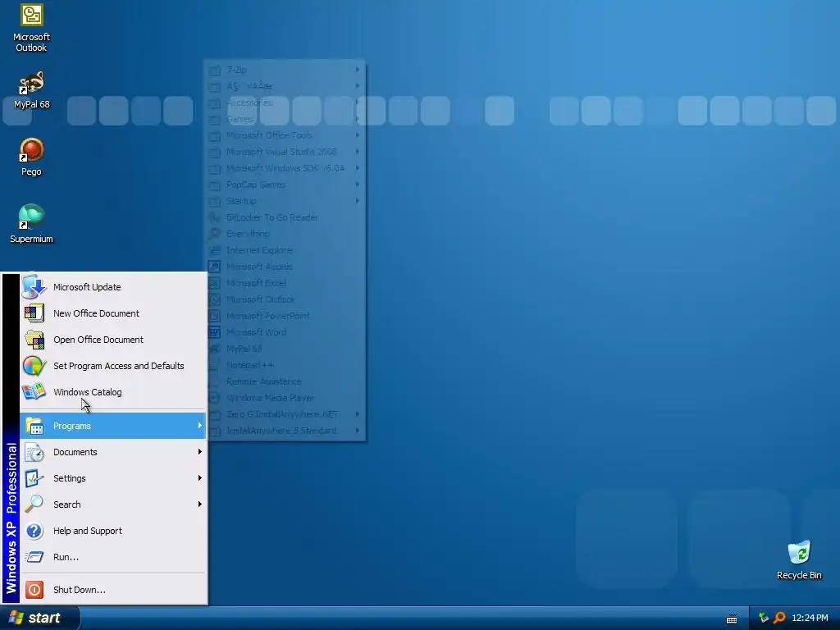Launch BitLocker To Go Reader from Programs
The height and width of the screenshot is (630, 840).
[285, 217]
